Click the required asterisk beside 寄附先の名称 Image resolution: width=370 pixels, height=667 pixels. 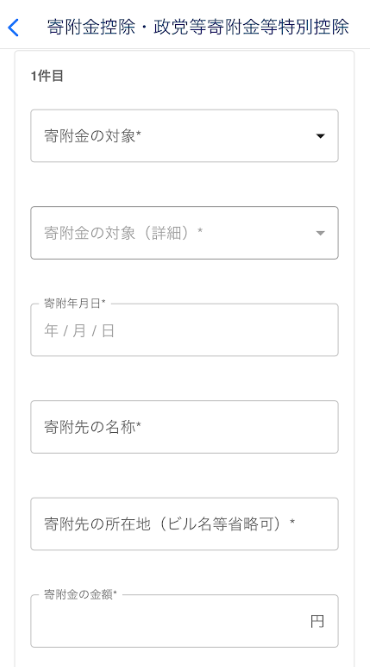pos(139,425)
